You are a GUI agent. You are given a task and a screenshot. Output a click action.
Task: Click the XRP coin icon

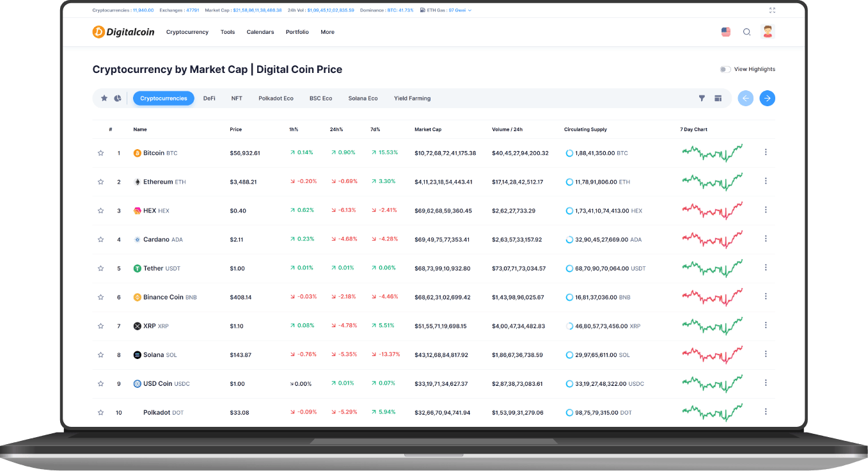point(137,326)
